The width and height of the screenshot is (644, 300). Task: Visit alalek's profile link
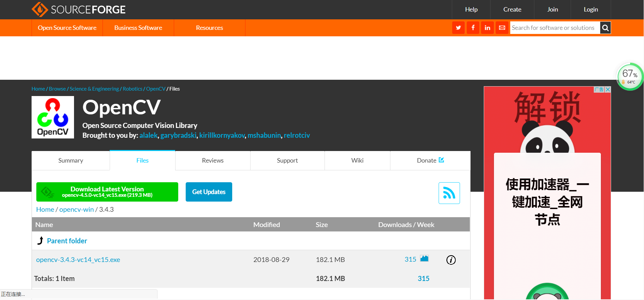click(x=149, y=135)
